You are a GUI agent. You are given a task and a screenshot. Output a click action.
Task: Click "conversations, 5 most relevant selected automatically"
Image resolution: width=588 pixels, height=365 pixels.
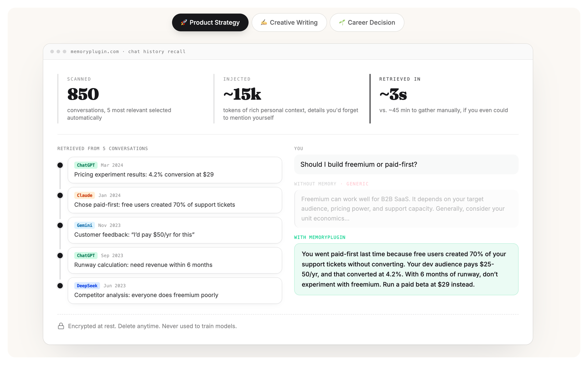tap(119, 114)
